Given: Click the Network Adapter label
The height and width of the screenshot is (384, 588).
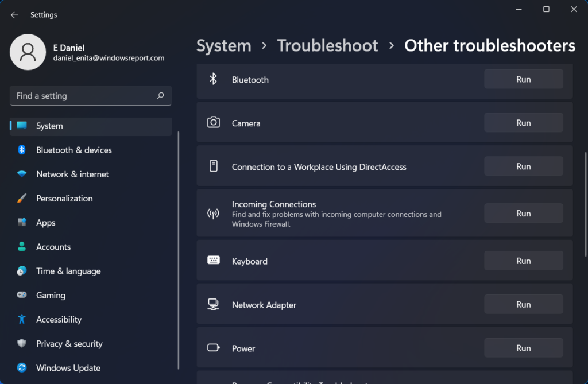Looking at the screenshot, I should point(264,305).
